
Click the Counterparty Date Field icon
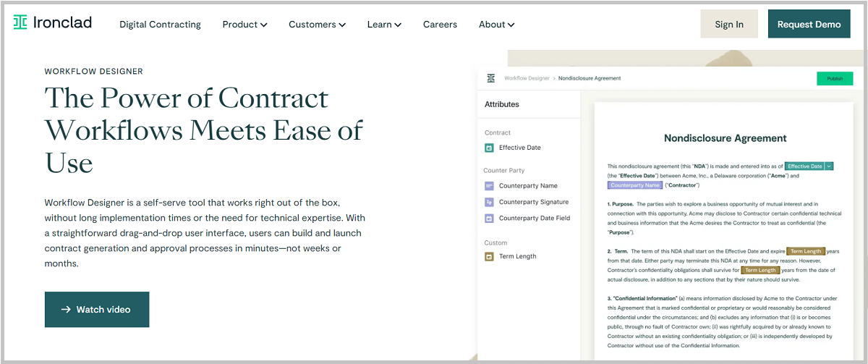[x=489, y=218]
